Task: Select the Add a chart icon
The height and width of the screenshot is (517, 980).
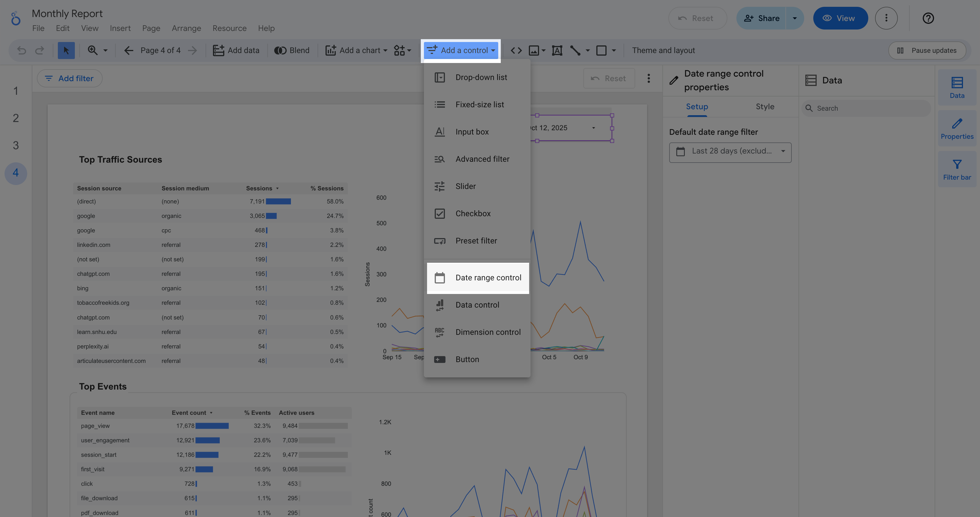Action: [x=331, y=50]
